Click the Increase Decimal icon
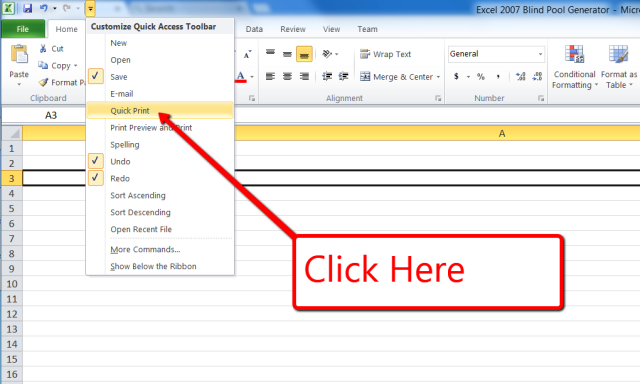The width and height of the screenshot is (640, 384). (520, 76)
